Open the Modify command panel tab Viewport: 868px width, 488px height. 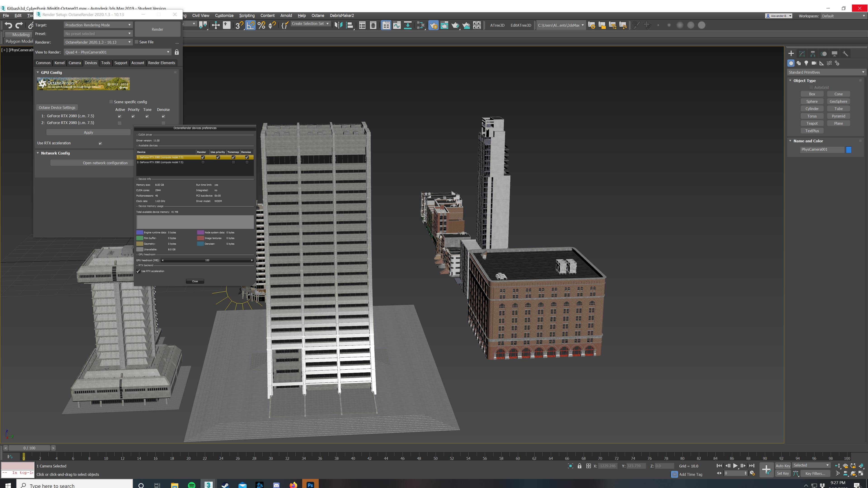click(x=802, y=54)
